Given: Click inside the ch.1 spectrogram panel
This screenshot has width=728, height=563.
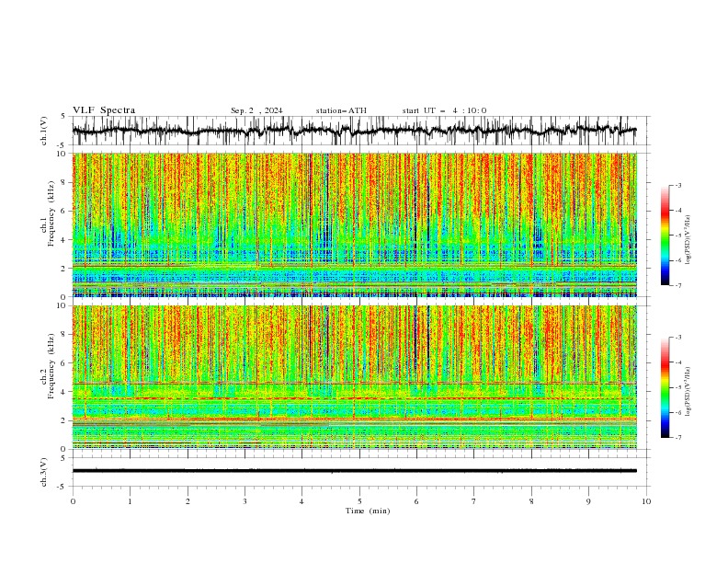Looking at the screenshot, I should (x=355, y=224).
